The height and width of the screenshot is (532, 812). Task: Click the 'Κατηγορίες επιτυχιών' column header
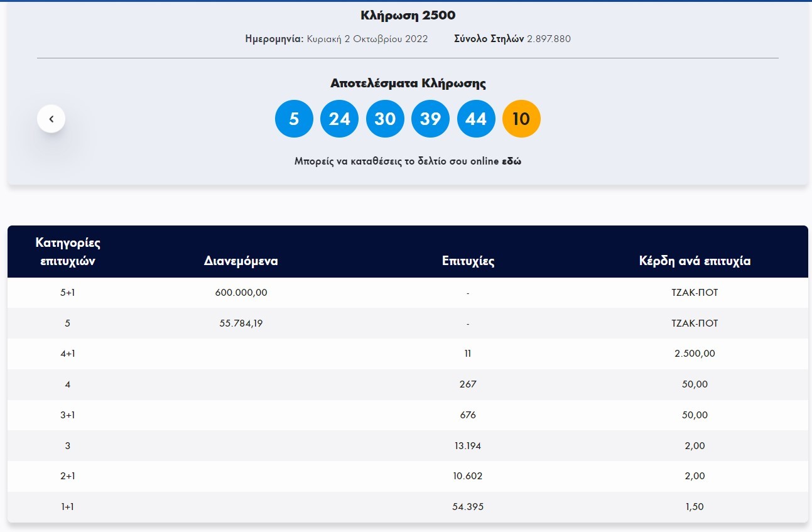click(x=68, y=252)
